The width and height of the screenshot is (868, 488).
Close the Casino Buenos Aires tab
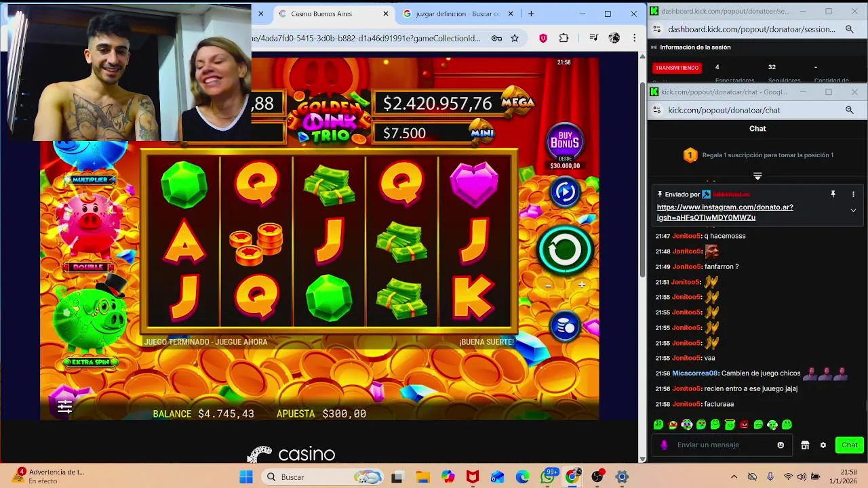tap(386, 14)
